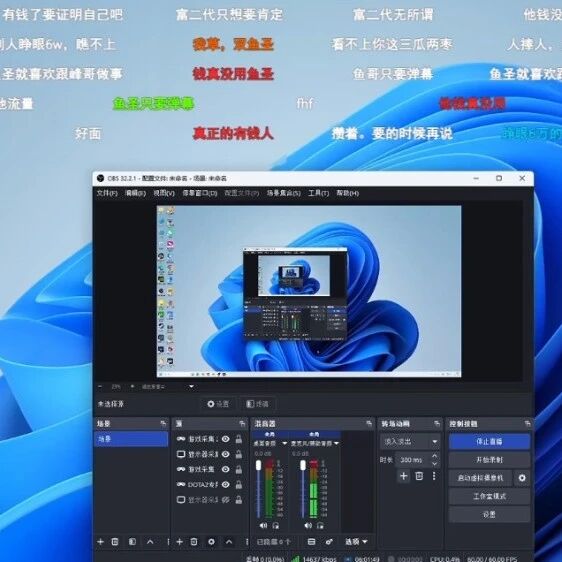Screen dimensions: 562x562
Task: Open more options dots in sources toolbar
Action: pyautogui.click(x=247, y=542)
